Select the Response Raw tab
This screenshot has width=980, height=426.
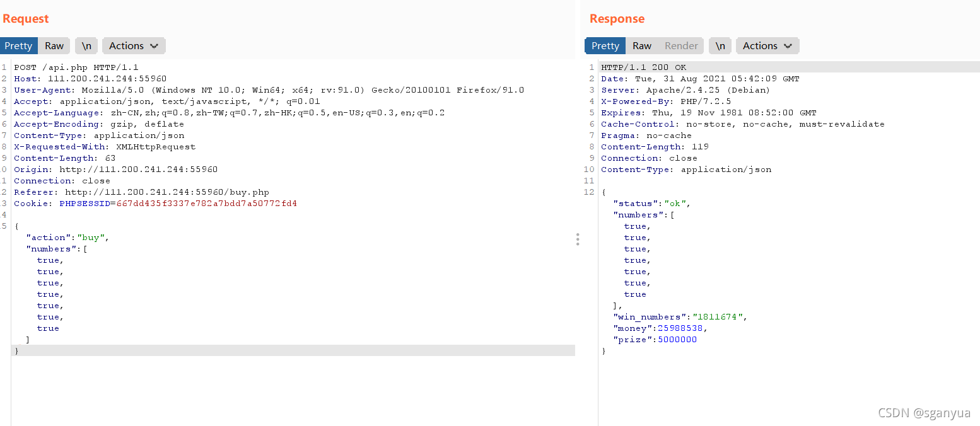coord(642,45)
